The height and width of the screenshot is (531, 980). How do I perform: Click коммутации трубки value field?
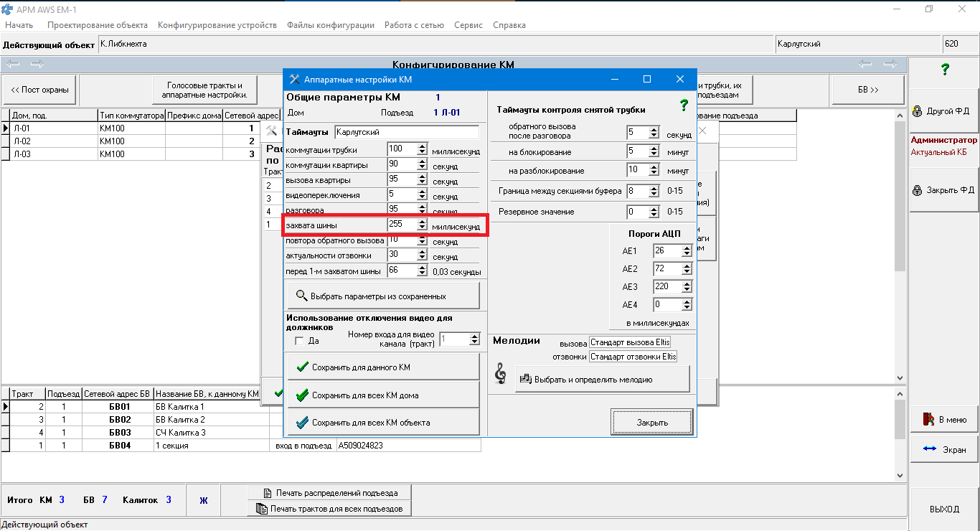[x=401, y=149]
